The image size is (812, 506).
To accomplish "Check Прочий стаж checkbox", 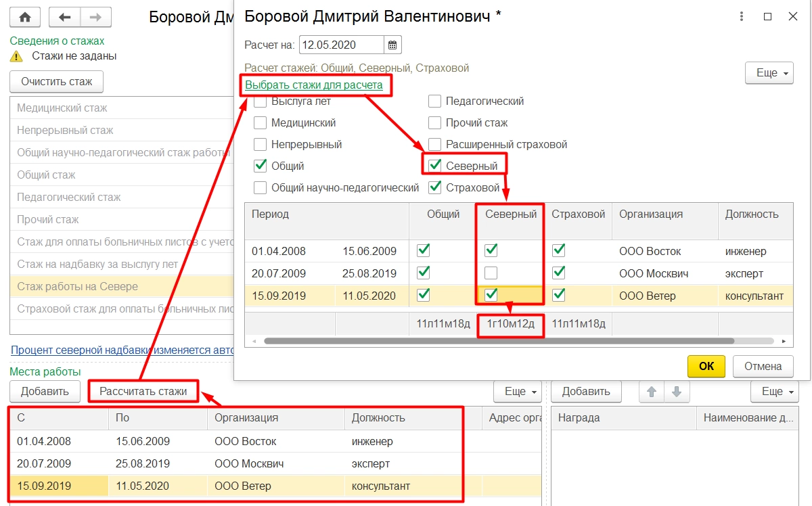I will coord(434,123).
